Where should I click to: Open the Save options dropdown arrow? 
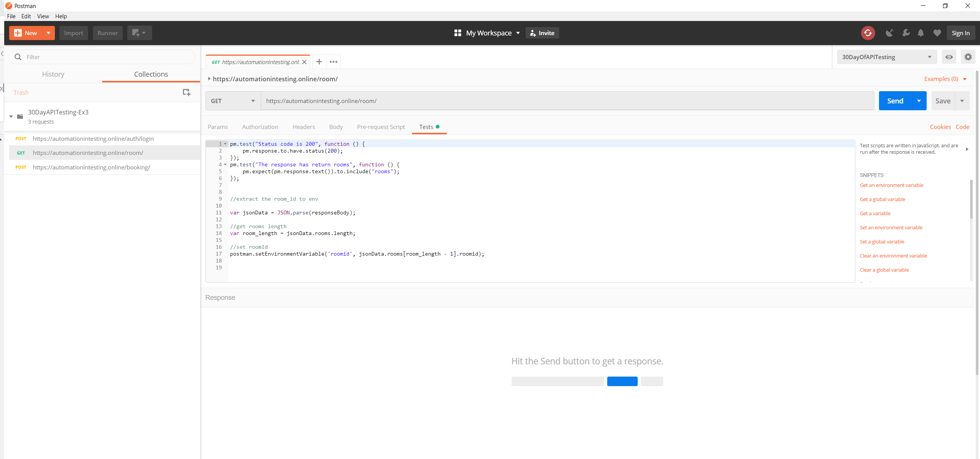(x=962, y=101)
